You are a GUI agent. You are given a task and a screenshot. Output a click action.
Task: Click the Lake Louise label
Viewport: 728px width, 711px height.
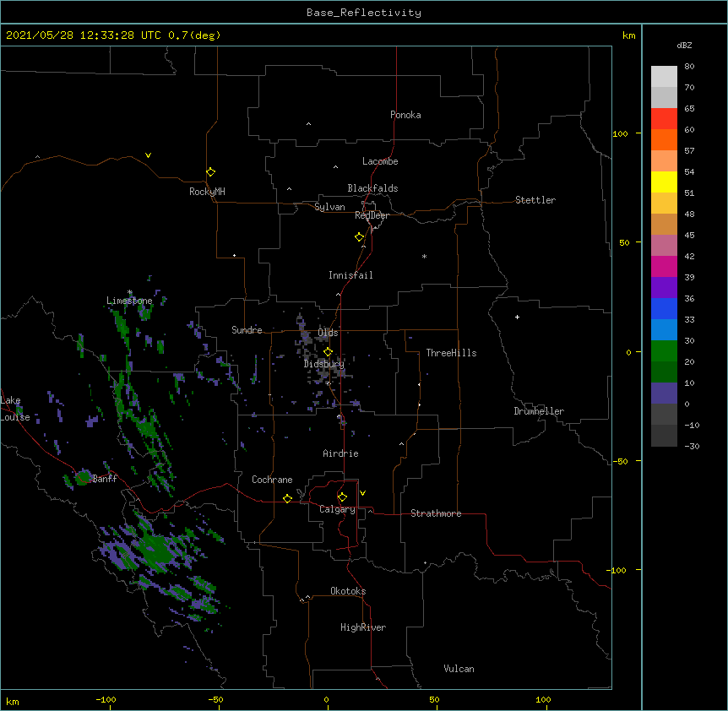point(14,409)
